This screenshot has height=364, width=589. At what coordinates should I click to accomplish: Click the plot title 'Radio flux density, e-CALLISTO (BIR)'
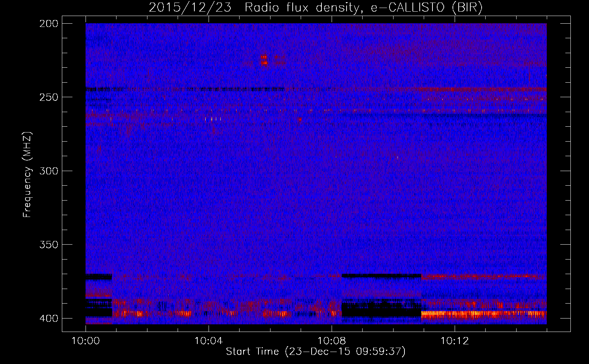coord(363,8)
